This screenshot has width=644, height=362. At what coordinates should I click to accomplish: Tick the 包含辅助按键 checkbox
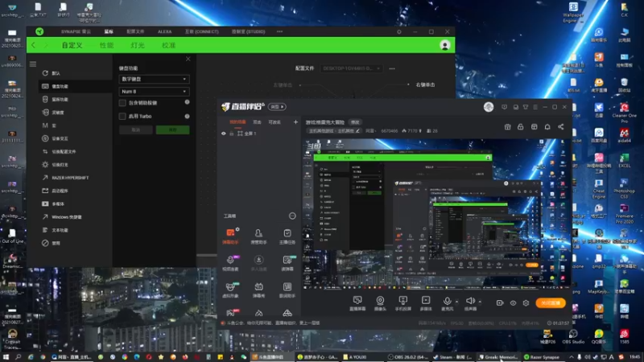tap(122, 103)
